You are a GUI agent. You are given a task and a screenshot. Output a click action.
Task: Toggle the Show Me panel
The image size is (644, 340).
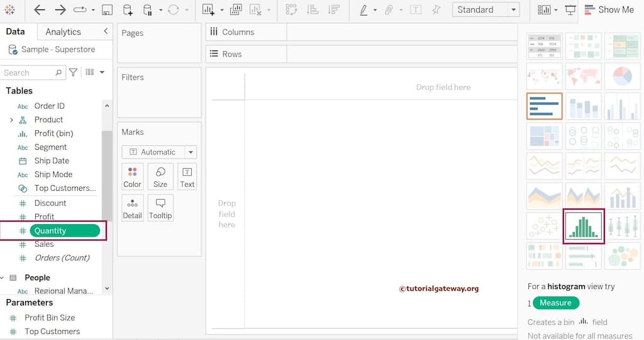609,9
